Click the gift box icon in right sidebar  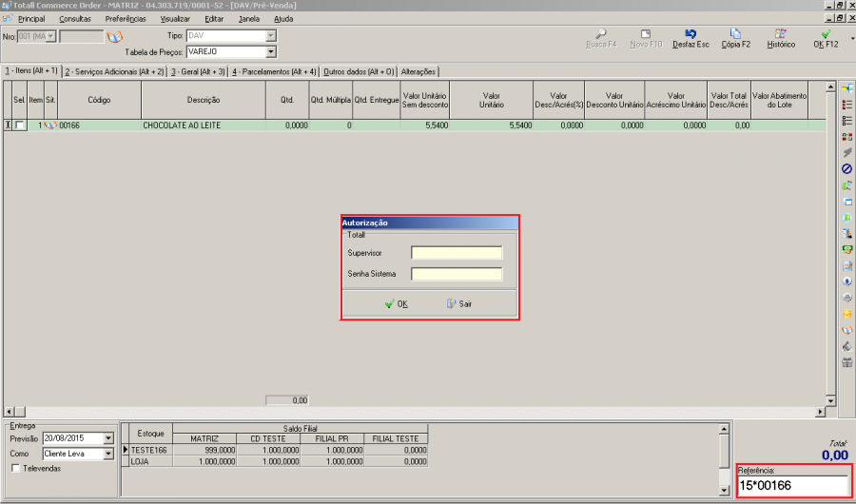click(846, 362)
